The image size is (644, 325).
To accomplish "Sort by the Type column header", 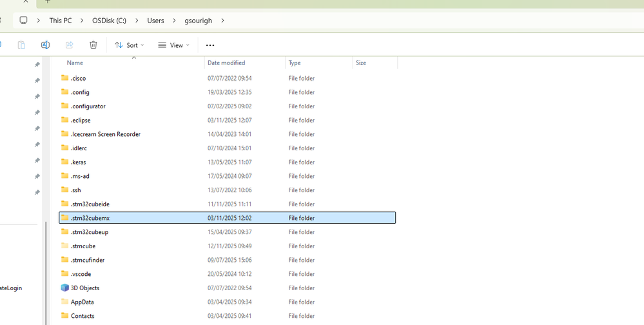I will pyautogui.click(x=295, y=63).
